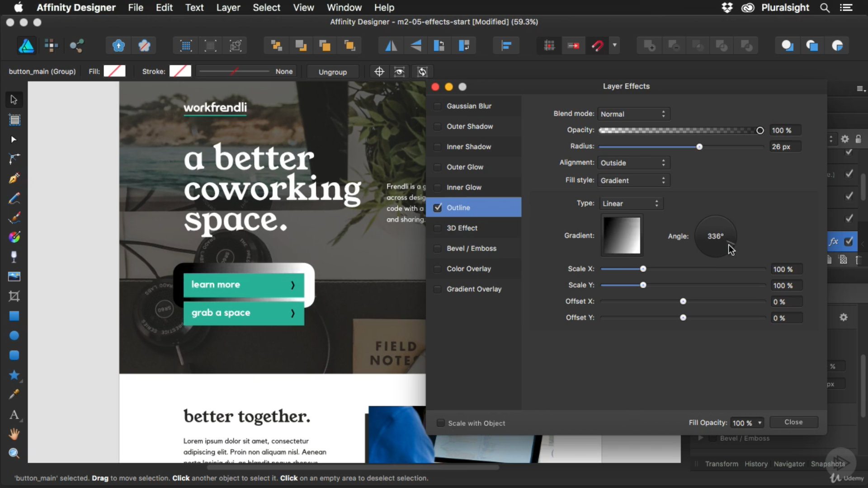Screen dimensions: 868x488
Task: Enable the Inner Shadow effect checkbox
Action: 437,147
